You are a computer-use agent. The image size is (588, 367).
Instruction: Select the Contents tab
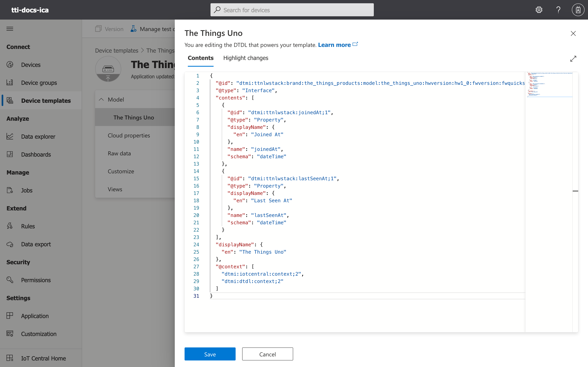click(200, 58)
